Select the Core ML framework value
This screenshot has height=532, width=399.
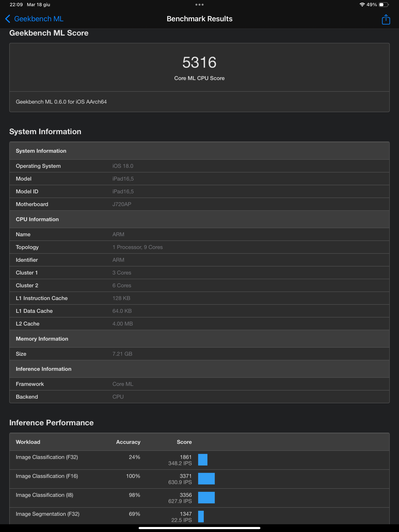tap(123, 384)
